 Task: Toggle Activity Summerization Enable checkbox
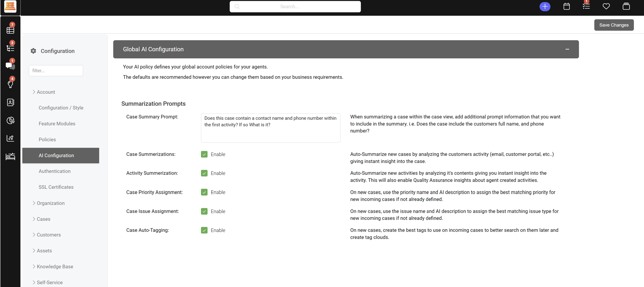tap(204, 173)
